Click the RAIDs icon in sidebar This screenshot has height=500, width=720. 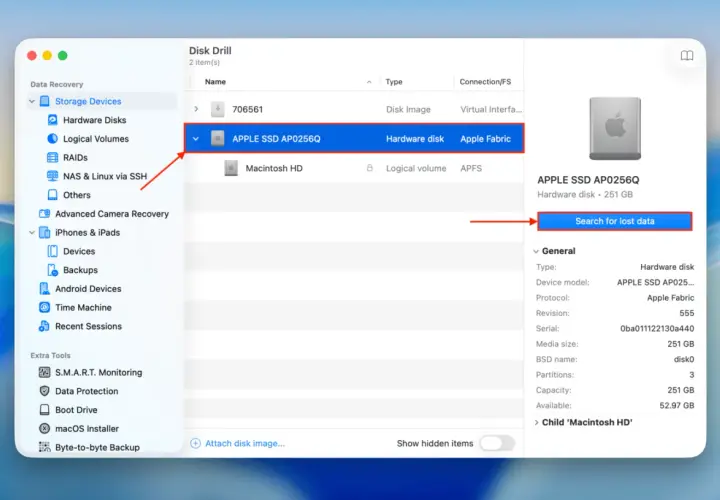pyautogui.click(x=52, y=157)
